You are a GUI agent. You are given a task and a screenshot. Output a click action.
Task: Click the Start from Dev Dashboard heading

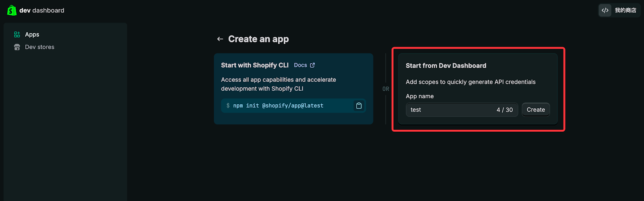coord(446,66)
